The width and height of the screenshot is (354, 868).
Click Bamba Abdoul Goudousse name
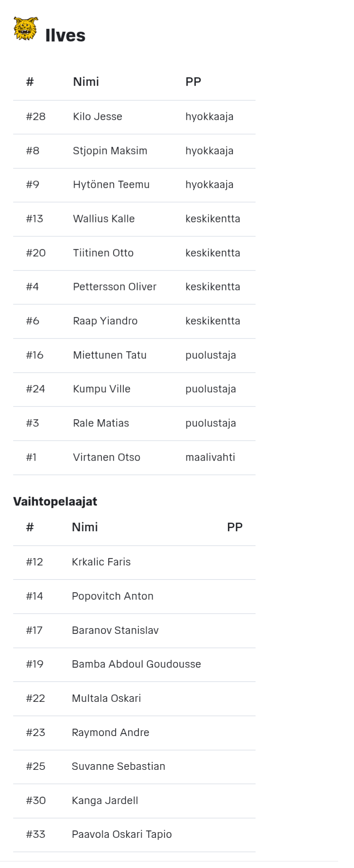point(136,664)
